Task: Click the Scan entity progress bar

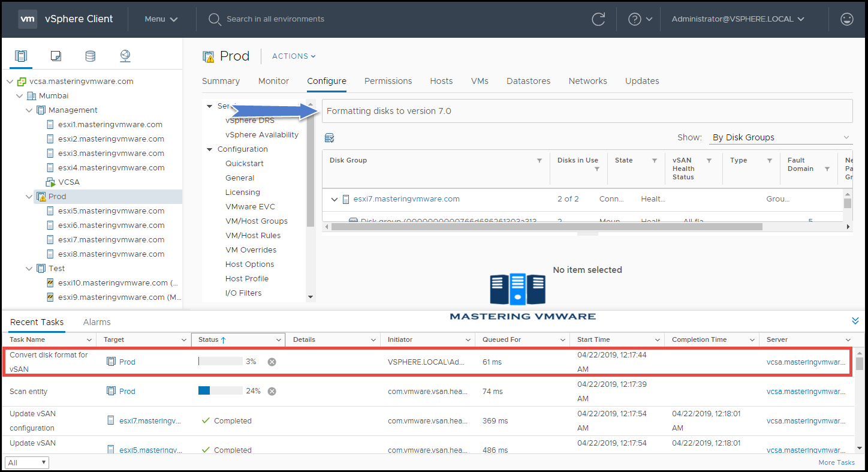Action: point(221,391)
